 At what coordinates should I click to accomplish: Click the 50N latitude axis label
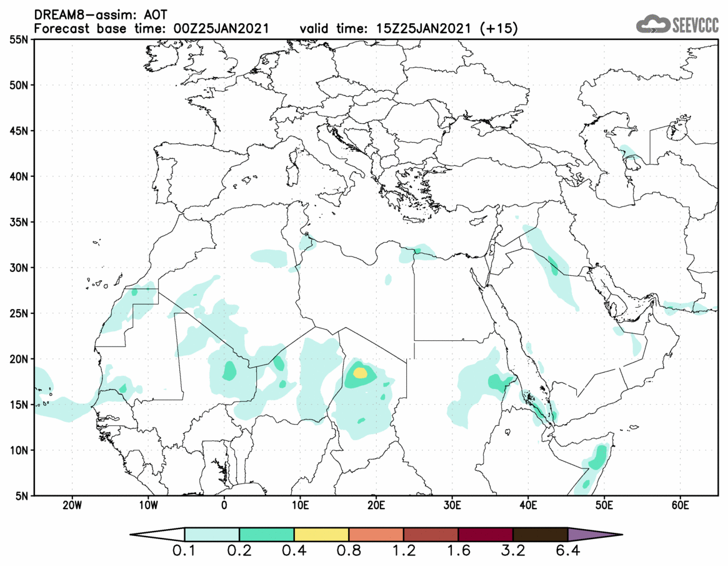pyautogui.click(x=19, y=85)
